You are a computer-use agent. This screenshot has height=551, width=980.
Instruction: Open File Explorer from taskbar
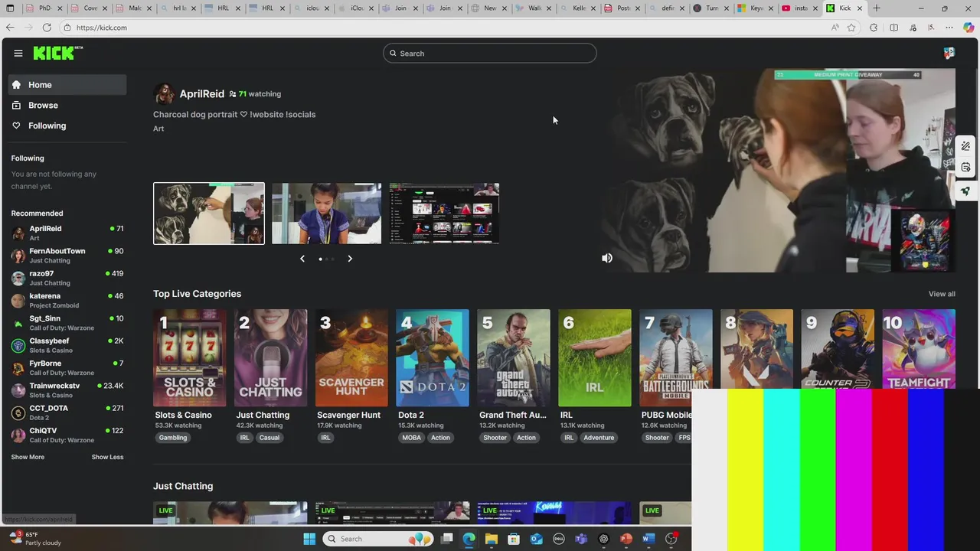click(492, 539)
